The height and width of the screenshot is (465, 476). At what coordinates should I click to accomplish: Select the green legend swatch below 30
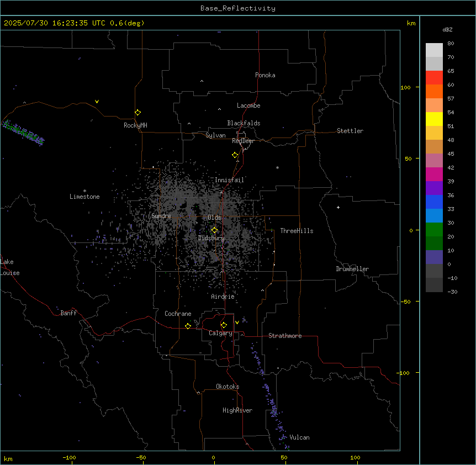click(434, 230)
